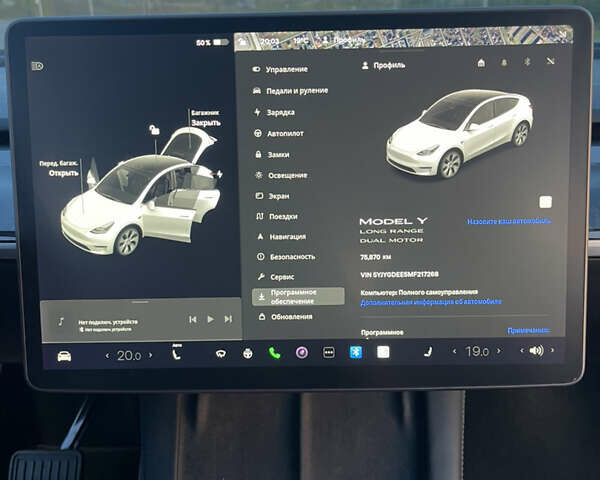The image size is (600, 480).
Task: Play media with play button
Action: click(210, 319)
